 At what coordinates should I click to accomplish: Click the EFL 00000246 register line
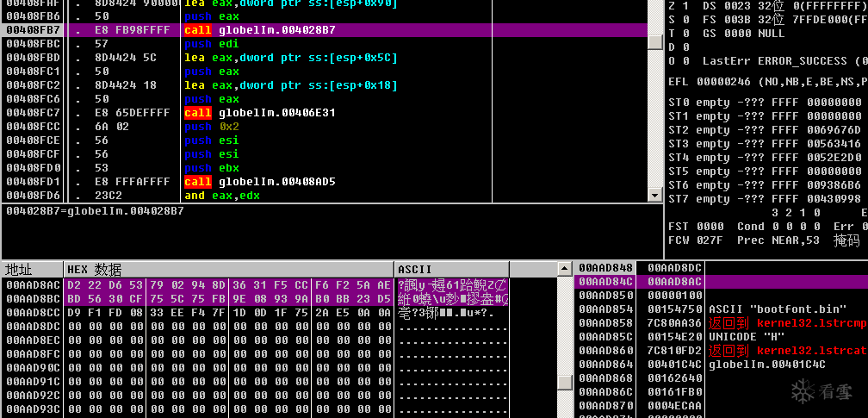click(x=768, y=82)
